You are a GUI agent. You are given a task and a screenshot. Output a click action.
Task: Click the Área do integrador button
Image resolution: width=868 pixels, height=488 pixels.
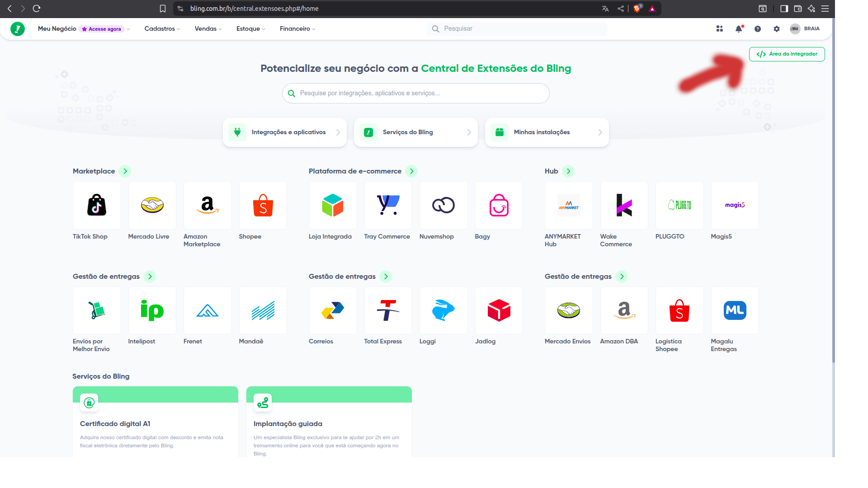coord(787,54)
